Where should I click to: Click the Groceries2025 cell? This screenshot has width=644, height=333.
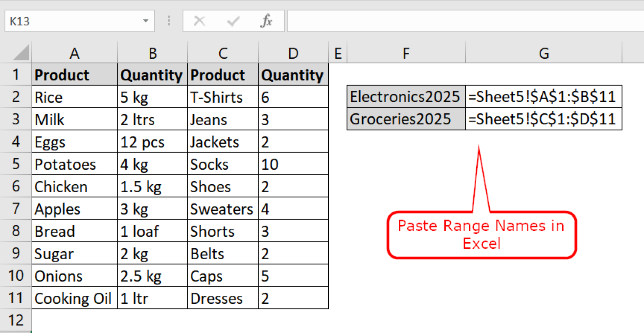coord(405,119)
